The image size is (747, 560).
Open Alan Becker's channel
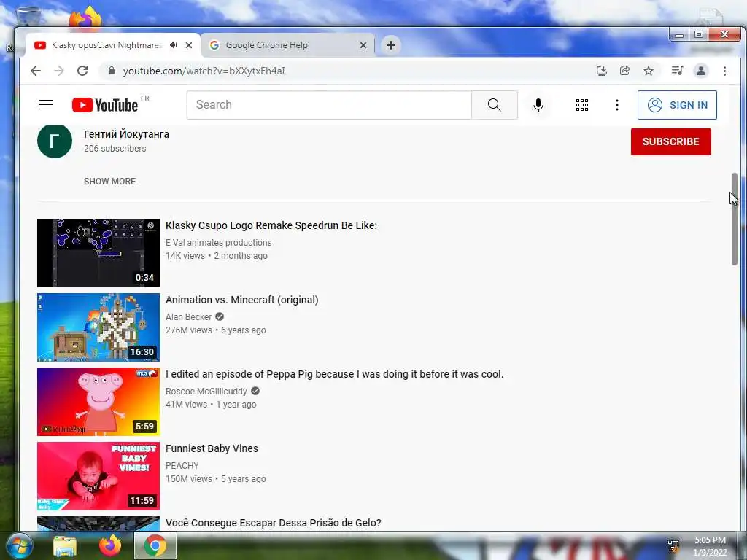pos(189,316)
